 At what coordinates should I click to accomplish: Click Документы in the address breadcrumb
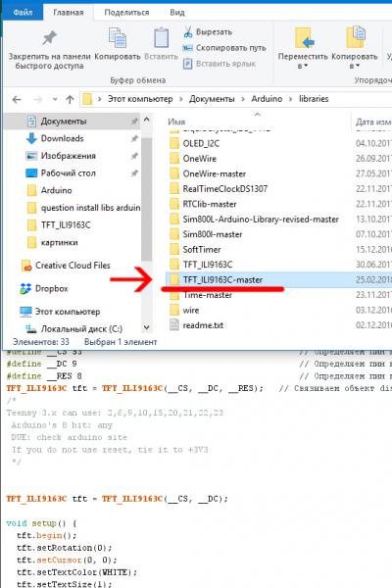click(x=212, y=99)
